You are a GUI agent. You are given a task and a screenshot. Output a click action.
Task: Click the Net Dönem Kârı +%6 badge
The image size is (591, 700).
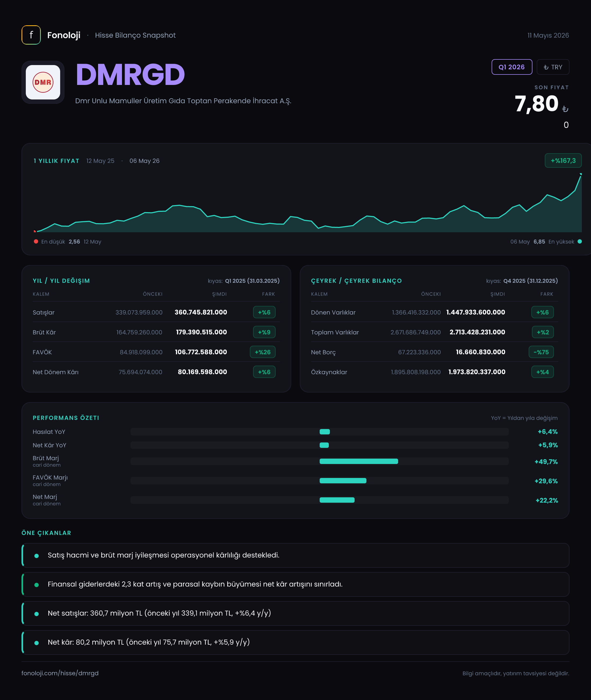click(x=264, y=372)
